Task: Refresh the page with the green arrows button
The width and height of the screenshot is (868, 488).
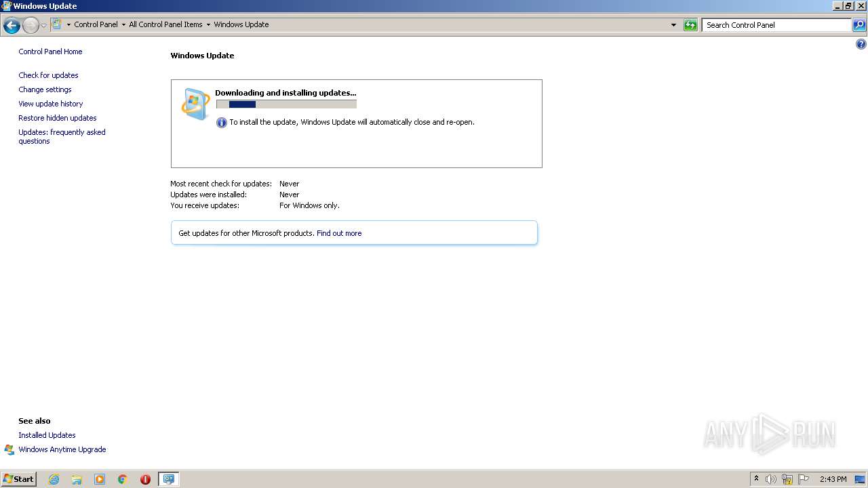Action: tap(690, 25)
